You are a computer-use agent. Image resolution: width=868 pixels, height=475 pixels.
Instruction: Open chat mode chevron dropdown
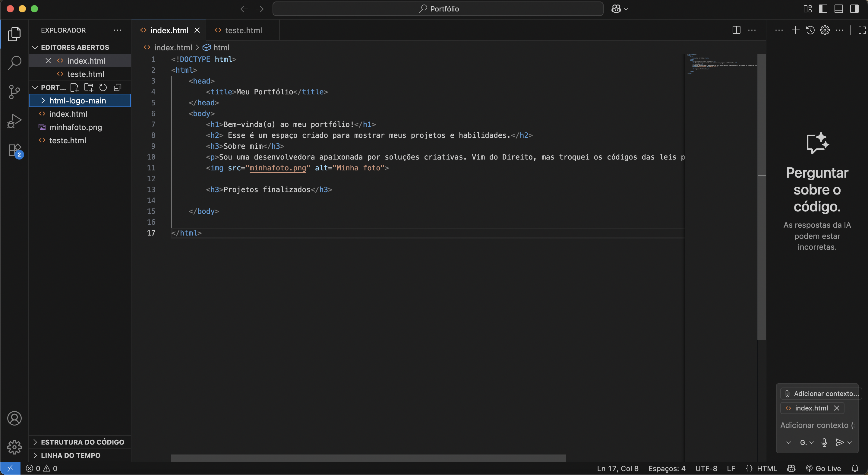coord(788,443)
